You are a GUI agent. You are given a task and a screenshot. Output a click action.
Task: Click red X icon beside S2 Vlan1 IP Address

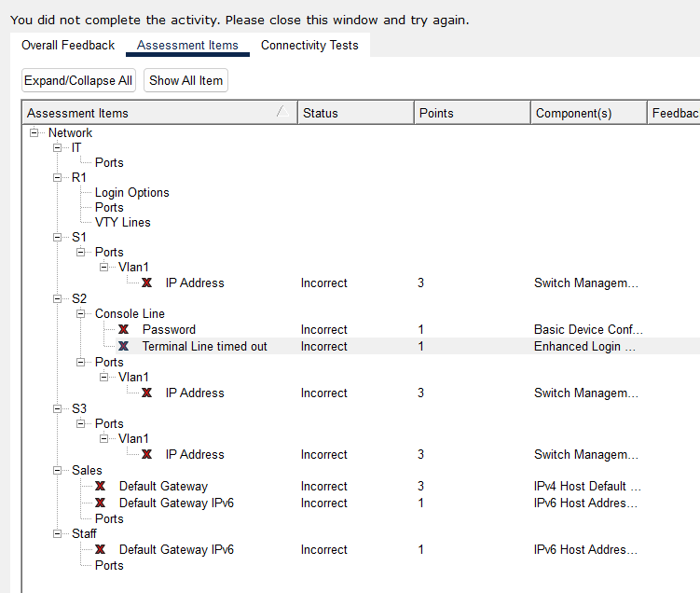[x=146, y=393]
